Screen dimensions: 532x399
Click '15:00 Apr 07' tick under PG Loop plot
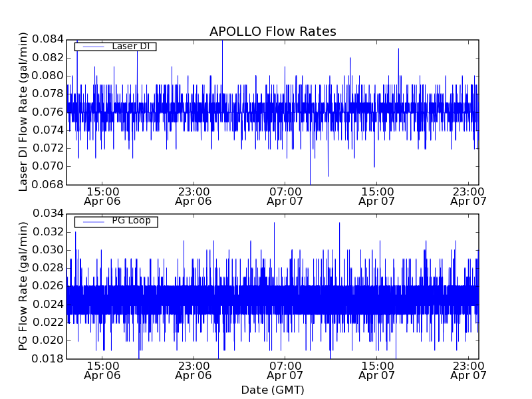click(x=376, y=371)
